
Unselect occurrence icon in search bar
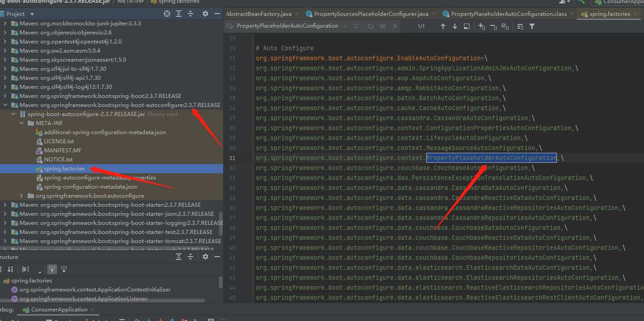494,26
